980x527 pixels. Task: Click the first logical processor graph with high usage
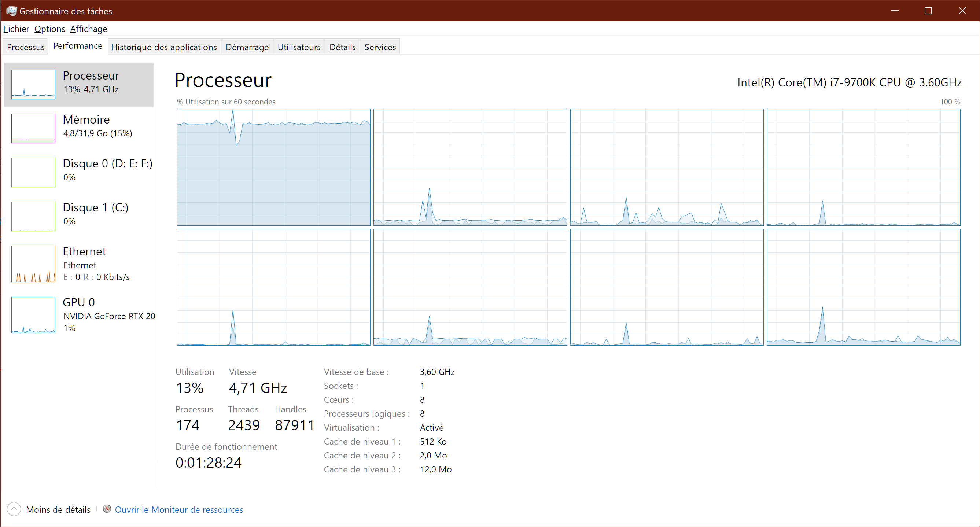point(273,167)
